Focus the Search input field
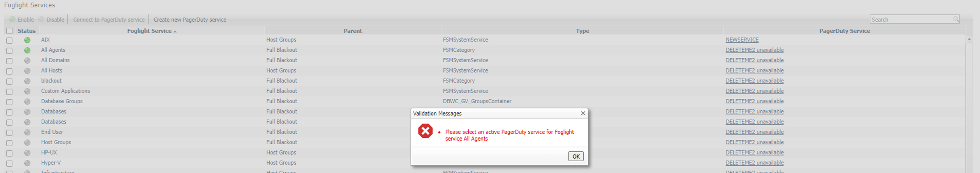This screenshot has height=173, width=980. [x=911, y=20]
